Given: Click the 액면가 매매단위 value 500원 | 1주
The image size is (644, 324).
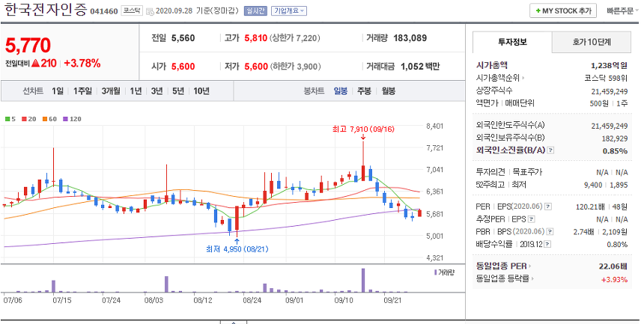Looking at the screenshot, I should (x=609, y=103).
